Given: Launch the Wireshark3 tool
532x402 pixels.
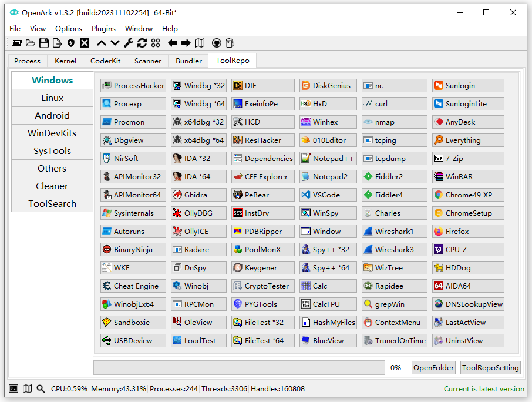Looking at the screenshot, I should [394, 250].
